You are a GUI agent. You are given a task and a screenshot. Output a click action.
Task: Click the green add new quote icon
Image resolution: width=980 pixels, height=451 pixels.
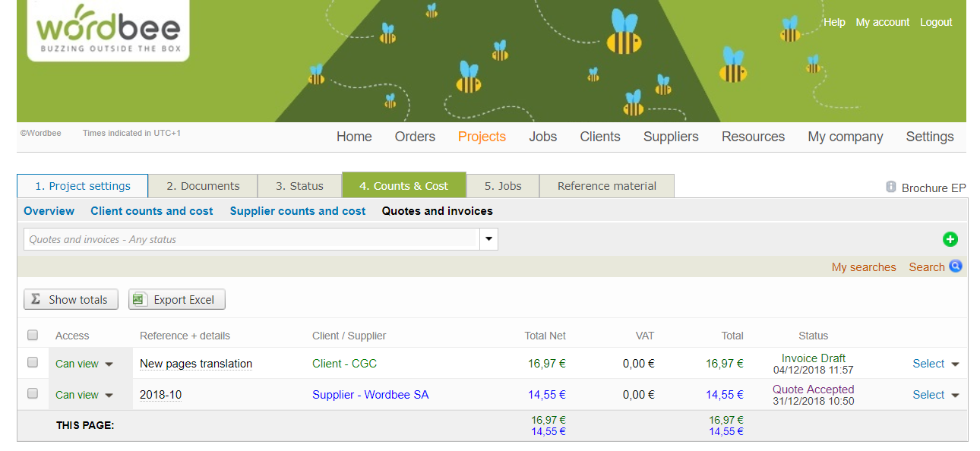(x=950, y=239)
